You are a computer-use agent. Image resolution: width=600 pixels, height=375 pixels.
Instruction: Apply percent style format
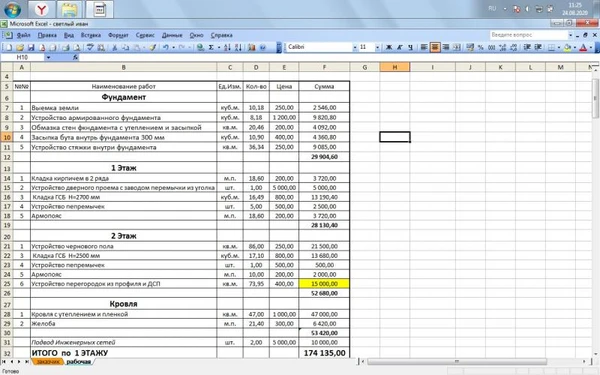[x=481, y=47]
